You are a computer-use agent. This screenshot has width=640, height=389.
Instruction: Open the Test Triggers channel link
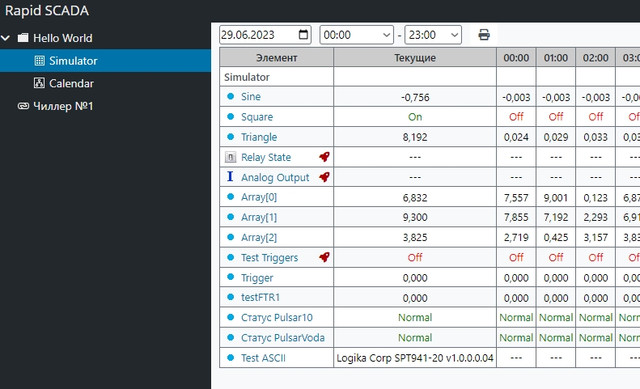pos(269,258)
